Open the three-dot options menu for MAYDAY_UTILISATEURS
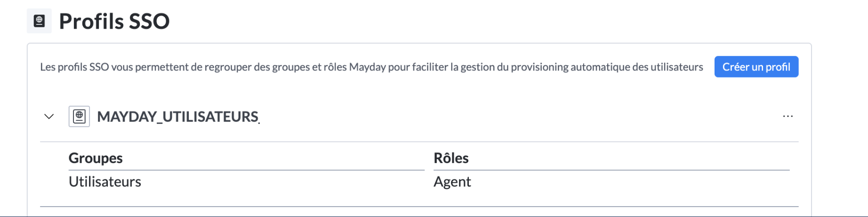This screenshot has width=868, height=217. 788,116
